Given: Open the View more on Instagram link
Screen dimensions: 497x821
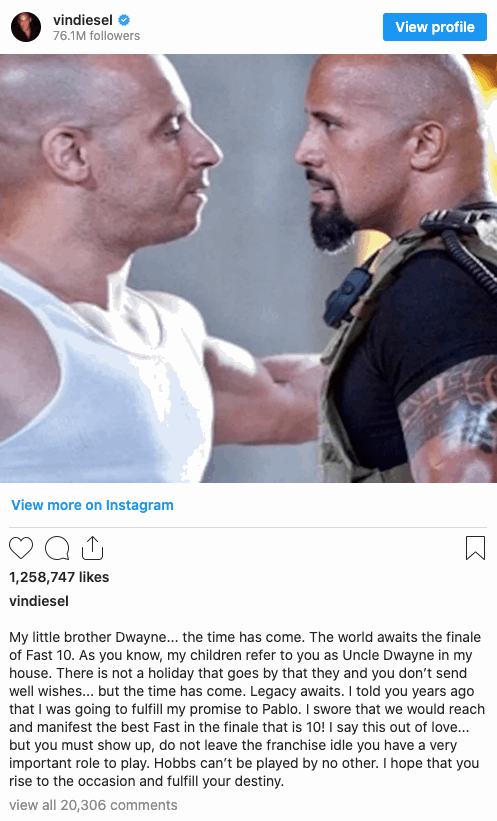Looking at the screenshot, I should (92, 505).
